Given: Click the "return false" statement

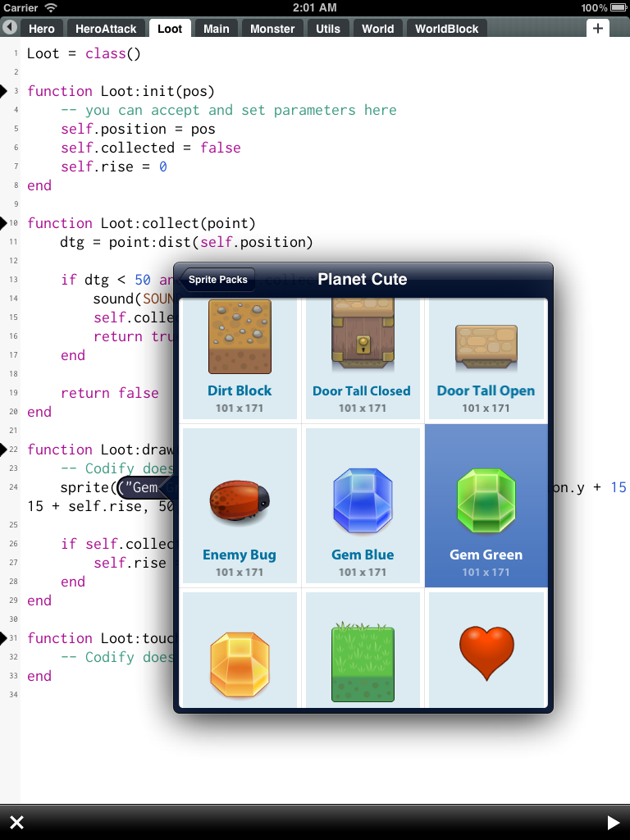Looking at the screenshot, I should [109, 393].
